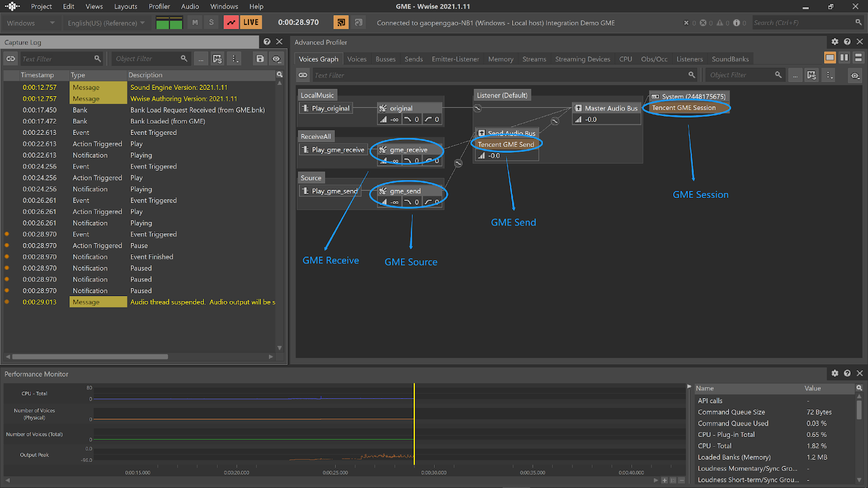Select 'Audio thread suspended' message row
Screen dimensions: 868x488
[x=140, y=302]
